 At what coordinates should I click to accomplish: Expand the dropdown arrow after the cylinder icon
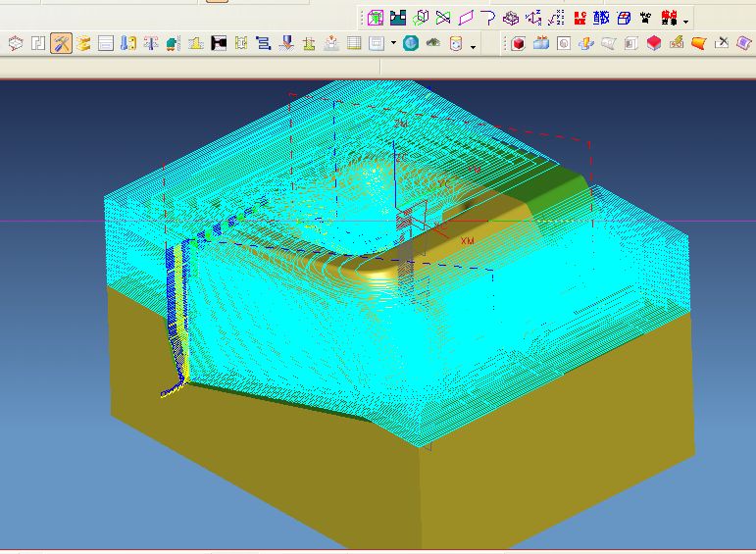pyautogui.click(x=473, y=47)
